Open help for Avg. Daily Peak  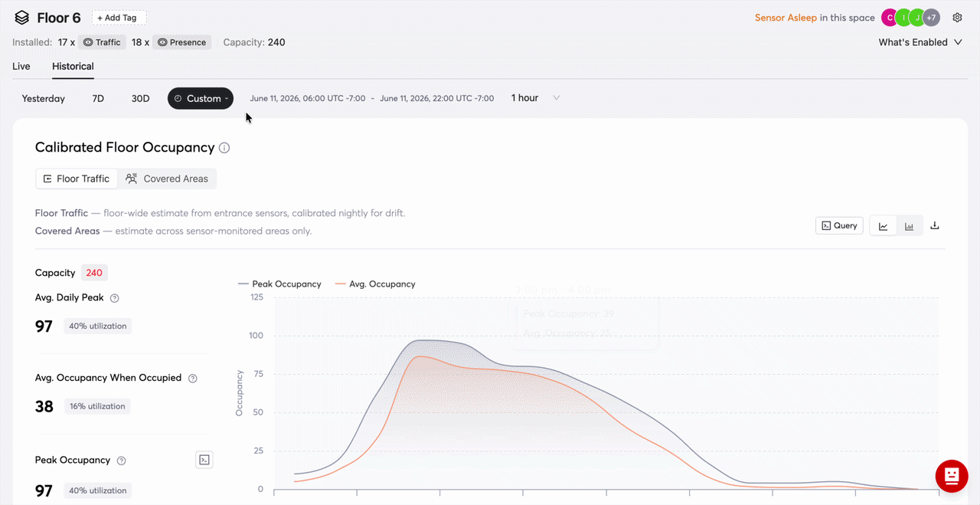(115, 298)
